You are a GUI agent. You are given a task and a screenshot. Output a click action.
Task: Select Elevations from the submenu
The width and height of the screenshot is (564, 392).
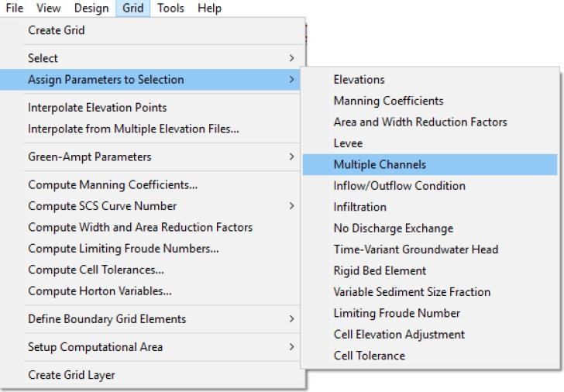359,80
